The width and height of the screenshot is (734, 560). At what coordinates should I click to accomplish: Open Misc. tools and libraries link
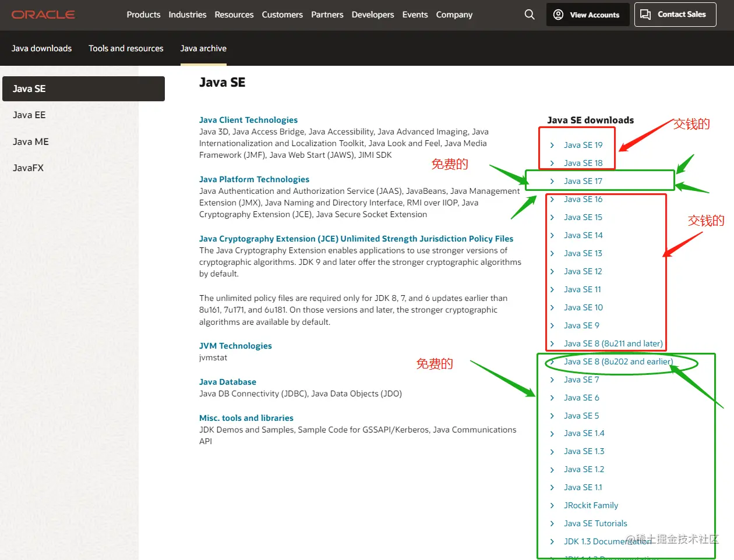pyautogui.click(x=246, y=418)
